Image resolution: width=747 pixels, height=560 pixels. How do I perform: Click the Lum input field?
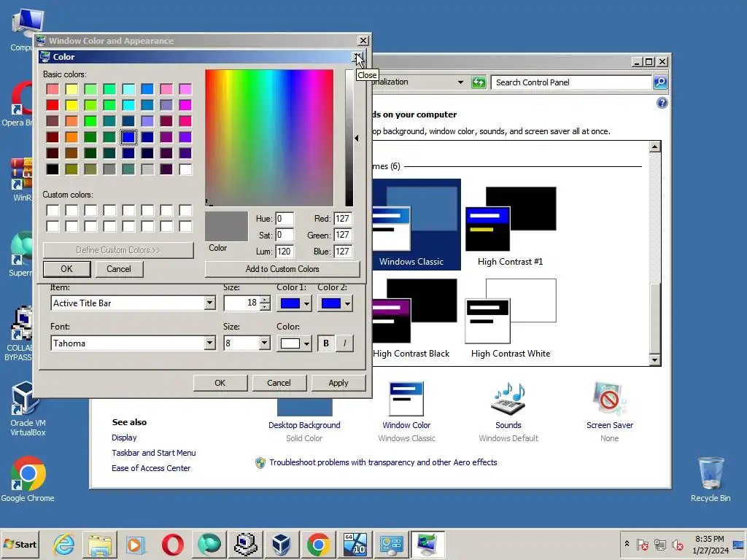coord(284,251)
